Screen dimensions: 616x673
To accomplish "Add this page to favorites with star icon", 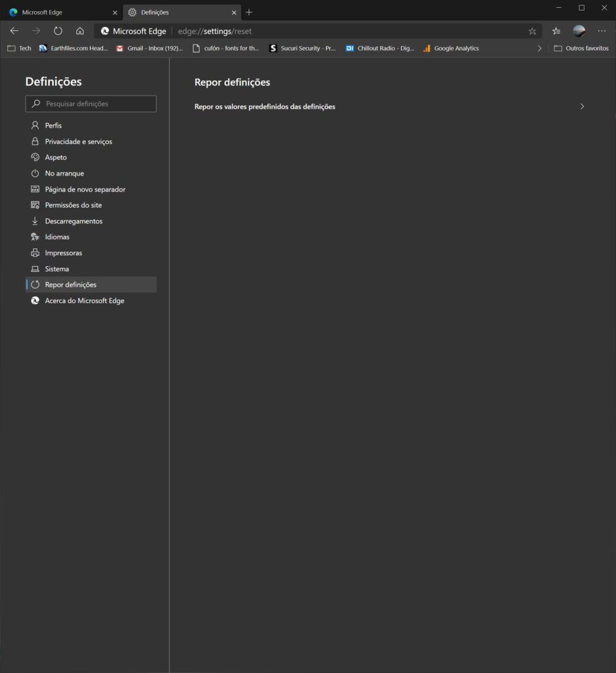I will pos(533,31).
